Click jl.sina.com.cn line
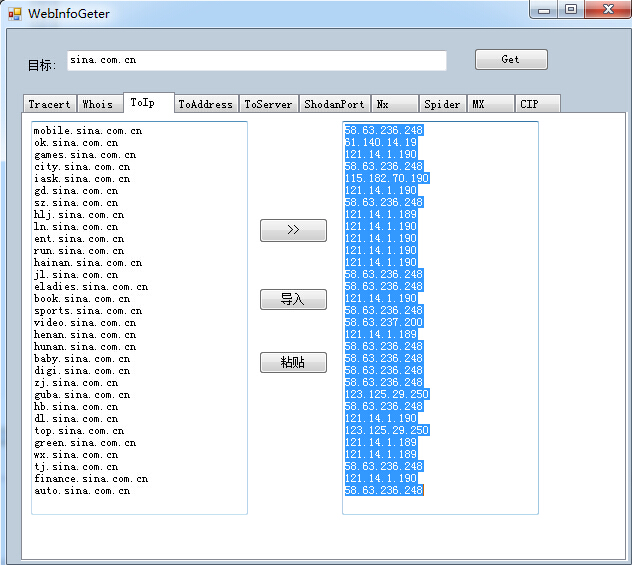Image resolution: width=632 pixels, height=565 pixels. click(x=76, y=275)
